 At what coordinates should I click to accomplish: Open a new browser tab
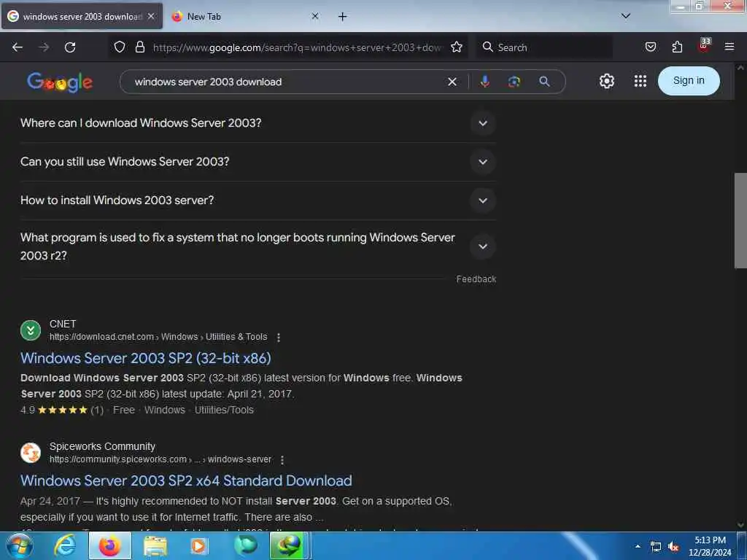(x=343, y=17)
